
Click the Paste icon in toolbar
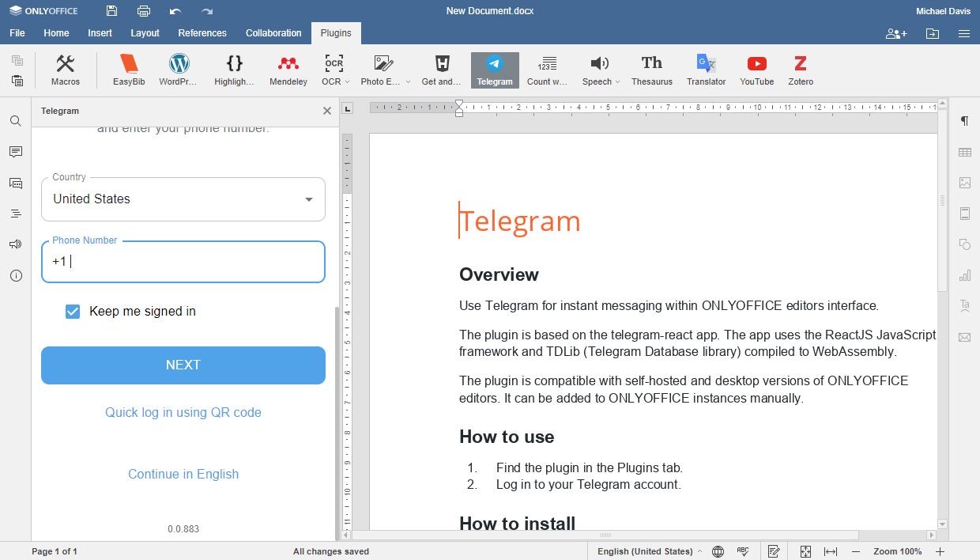(17, 81)
